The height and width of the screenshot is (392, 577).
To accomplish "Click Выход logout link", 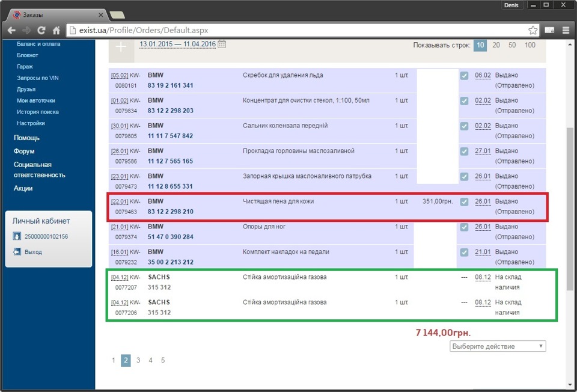I will point(33,252).
